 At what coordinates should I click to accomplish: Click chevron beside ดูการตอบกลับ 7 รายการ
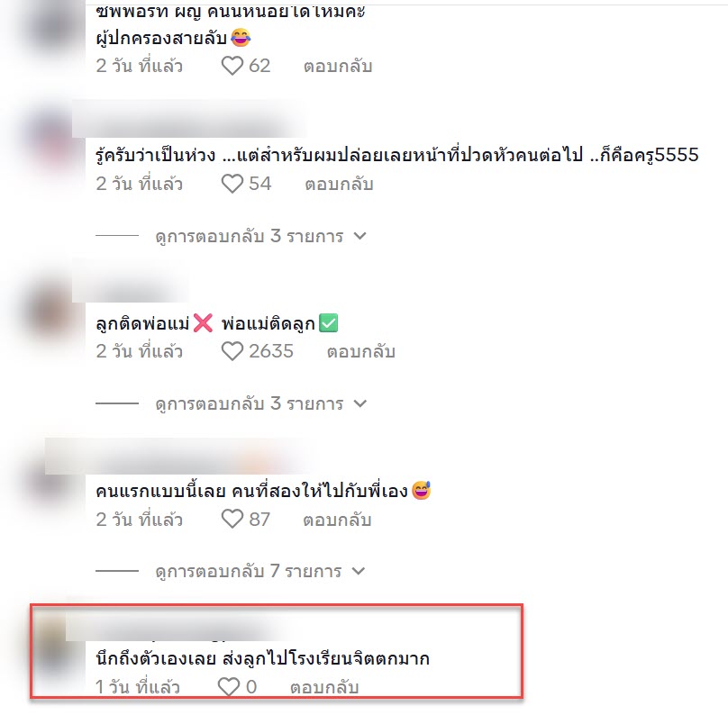358,571
